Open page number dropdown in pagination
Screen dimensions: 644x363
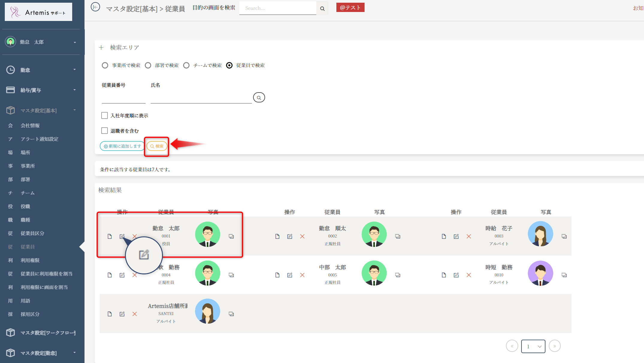coord(533,346)
